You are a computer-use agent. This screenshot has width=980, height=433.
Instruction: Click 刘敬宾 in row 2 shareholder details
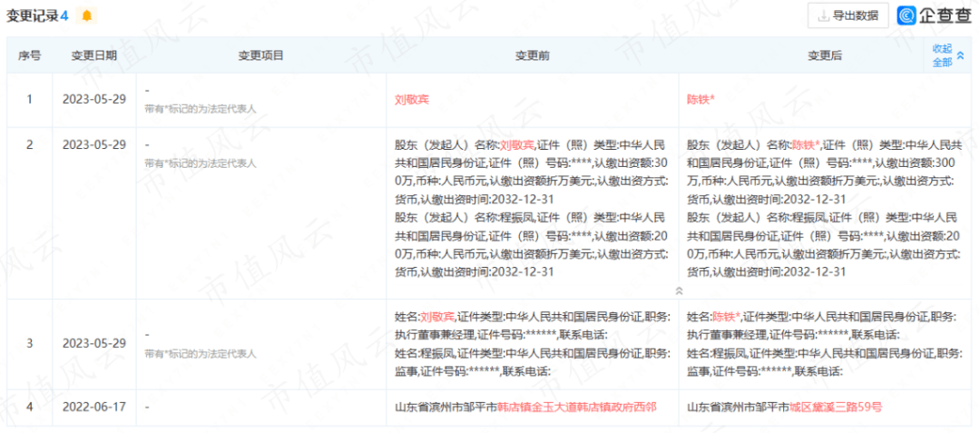517,144
